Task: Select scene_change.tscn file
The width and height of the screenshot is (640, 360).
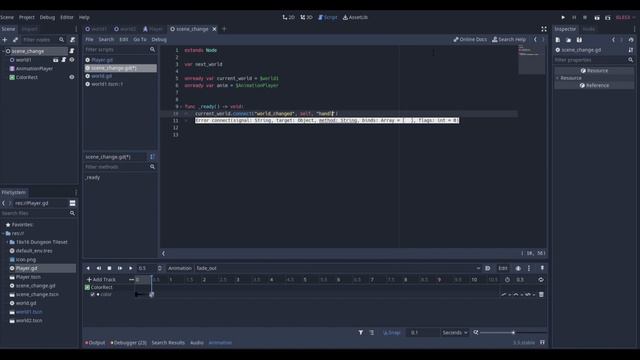Action: point(37,294)
